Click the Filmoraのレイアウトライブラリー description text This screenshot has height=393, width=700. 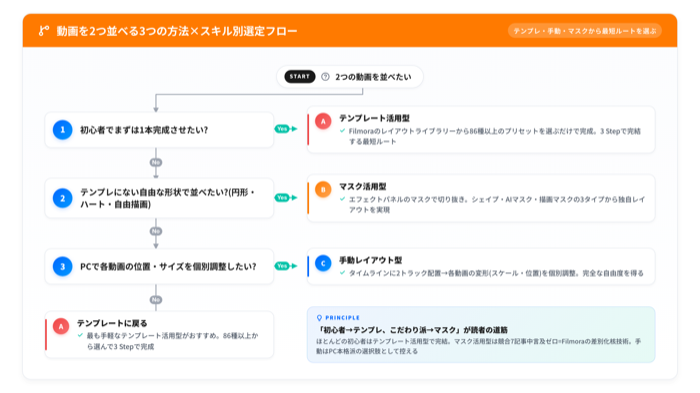(x=495, y=136)
